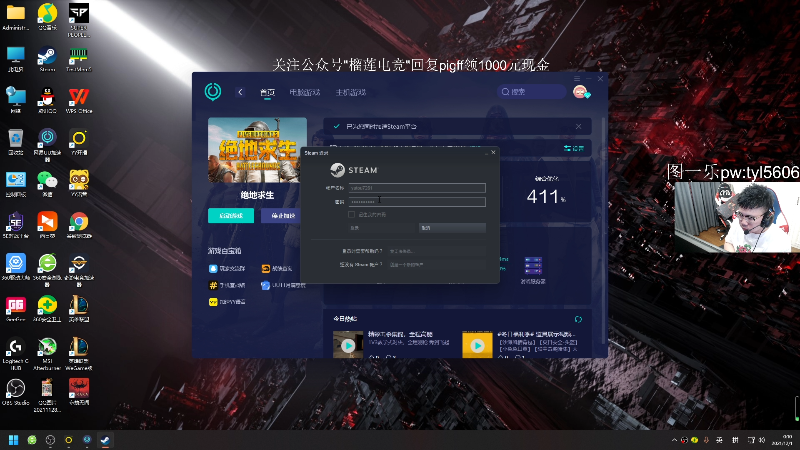Expand hidden system tray icons chevron
This screenshot has height=450, width=800.
coord(674,440)
